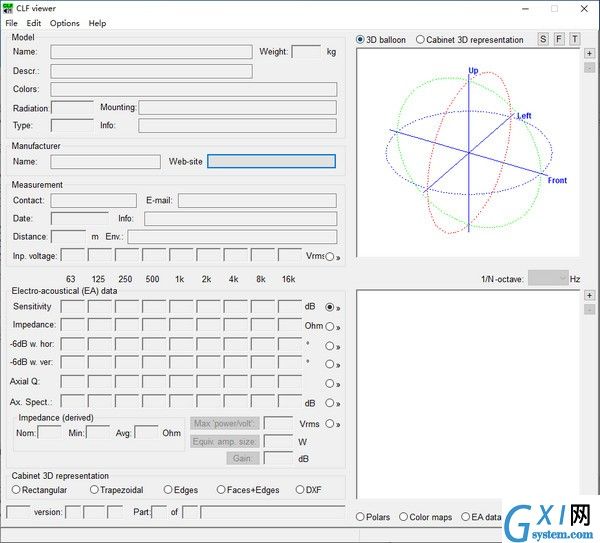This screenshot has width=600, height=543.
Task: Select the Polars display option
Action: [x=373, y=517]
